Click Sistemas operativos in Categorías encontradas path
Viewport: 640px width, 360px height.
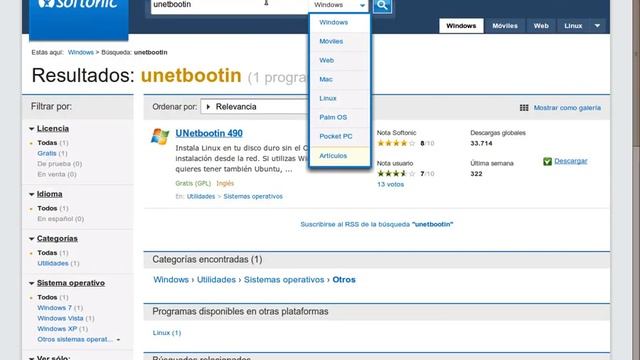coord(284,280)
